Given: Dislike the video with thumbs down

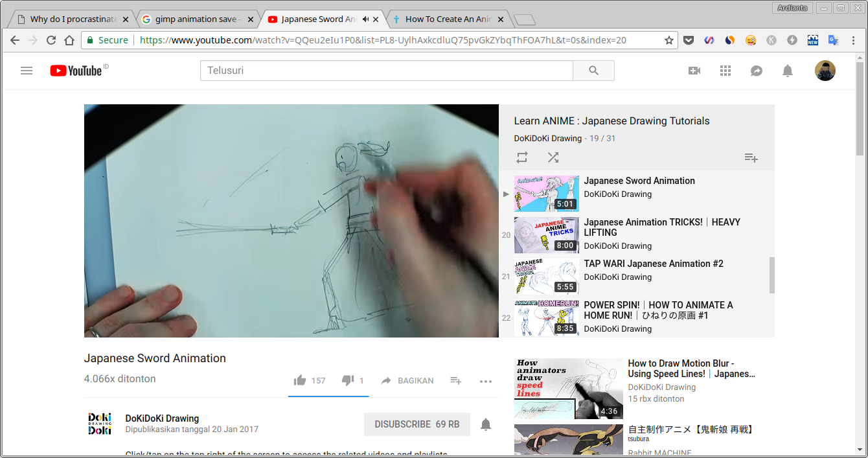Looking at the screenshot, I should pyautogui.click(x=347, y=380).
